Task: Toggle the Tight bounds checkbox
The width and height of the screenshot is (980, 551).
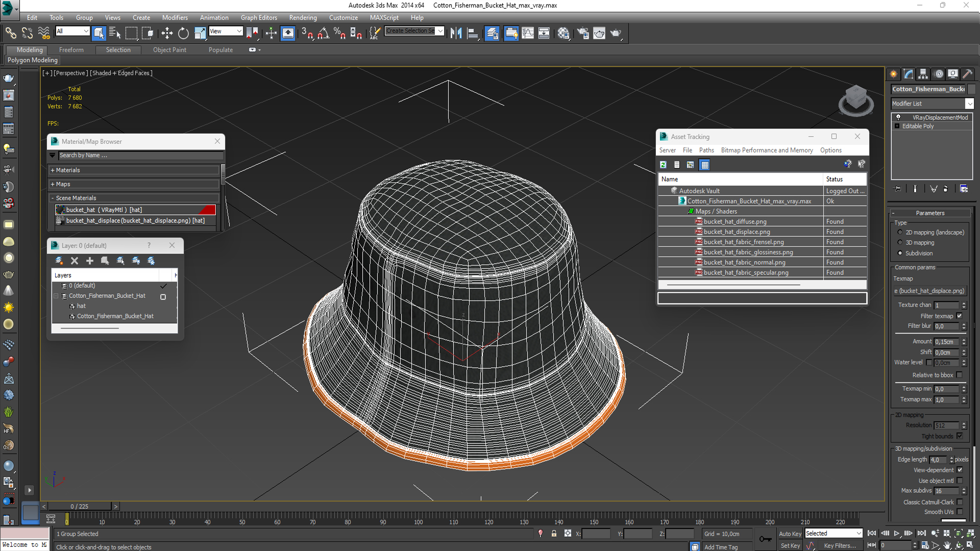Action: pyautogui.click(x=960, y=436)
